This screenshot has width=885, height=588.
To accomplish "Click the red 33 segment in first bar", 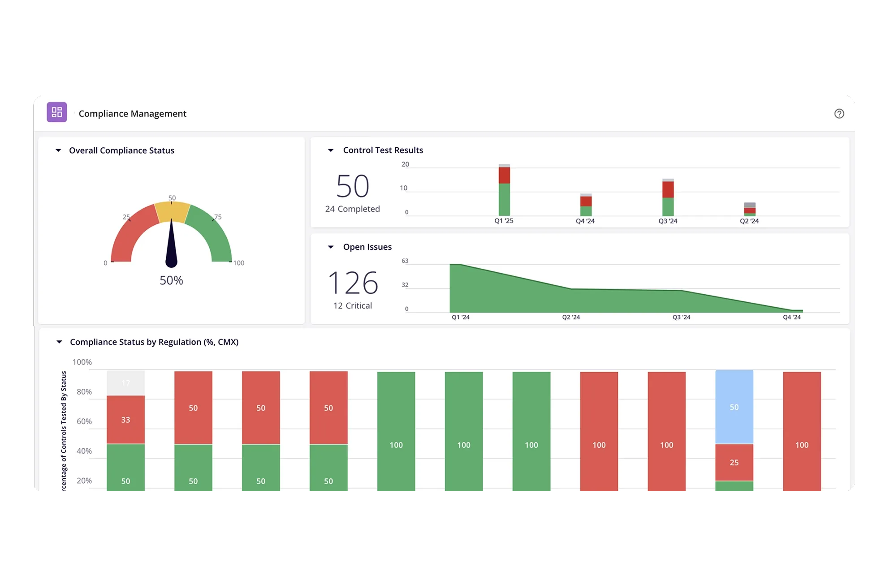I will pos(125,420).
